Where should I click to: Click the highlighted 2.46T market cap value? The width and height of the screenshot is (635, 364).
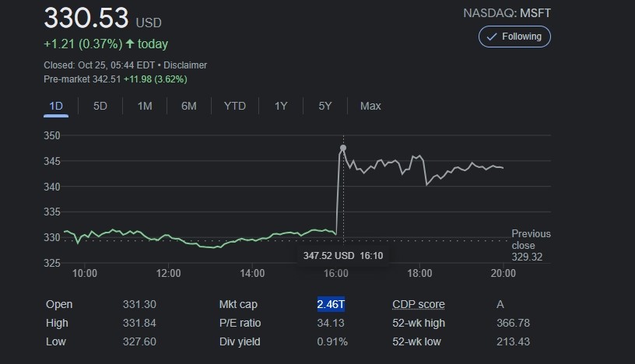(331, 304)
